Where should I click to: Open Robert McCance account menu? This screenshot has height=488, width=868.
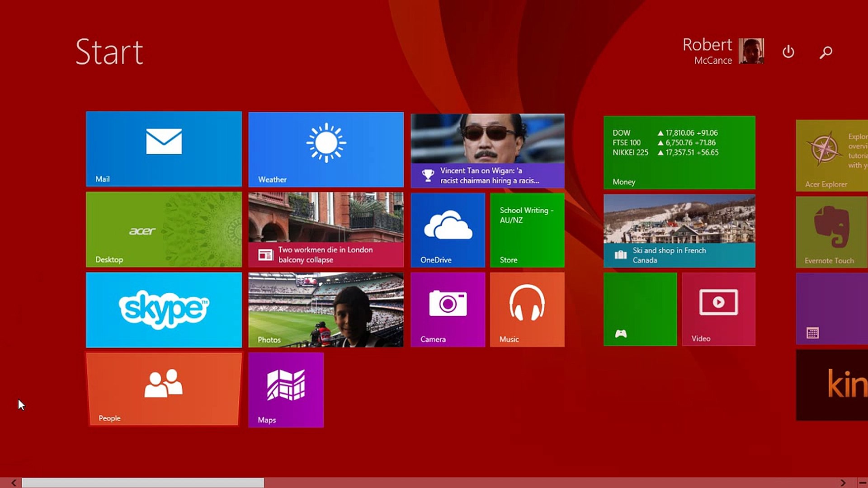tap(723, 51)
